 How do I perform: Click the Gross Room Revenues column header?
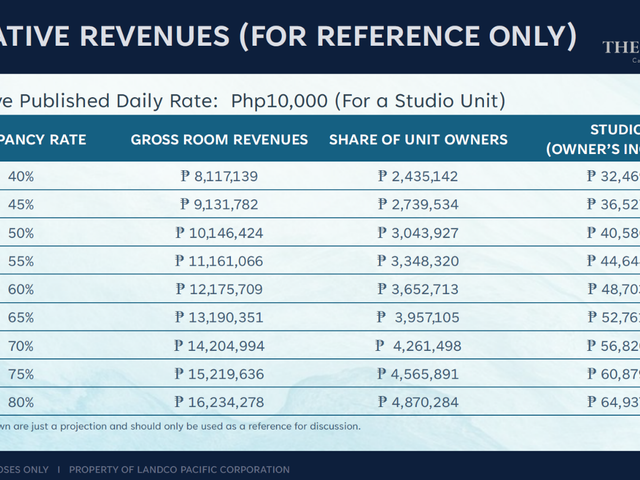click(x=219, y=140)
